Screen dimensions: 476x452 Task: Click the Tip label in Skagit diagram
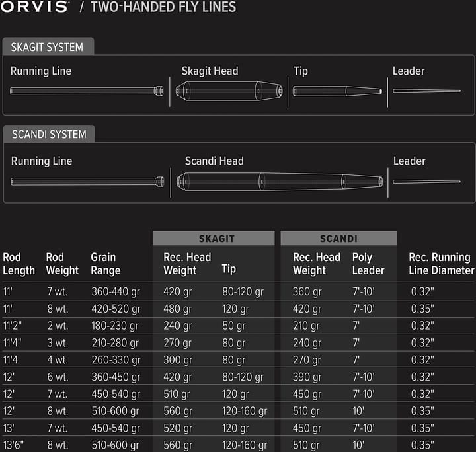[301, 71]
